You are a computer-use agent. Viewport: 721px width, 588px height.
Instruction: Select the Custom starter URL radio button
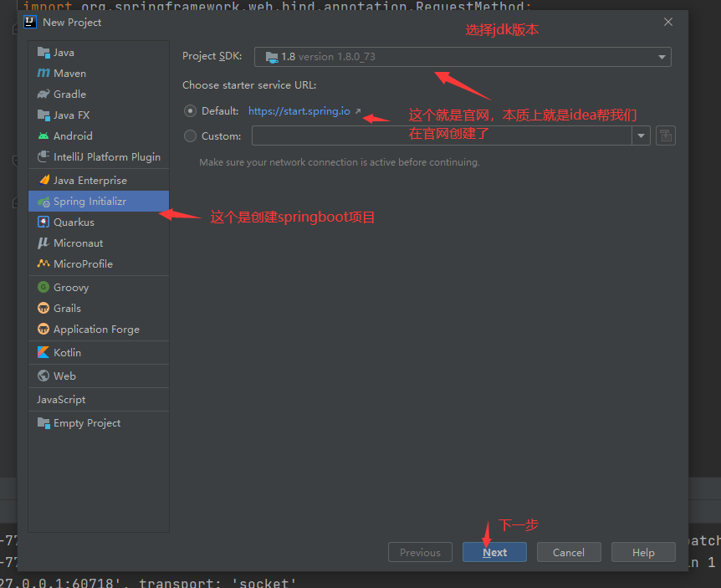[190, 136]
